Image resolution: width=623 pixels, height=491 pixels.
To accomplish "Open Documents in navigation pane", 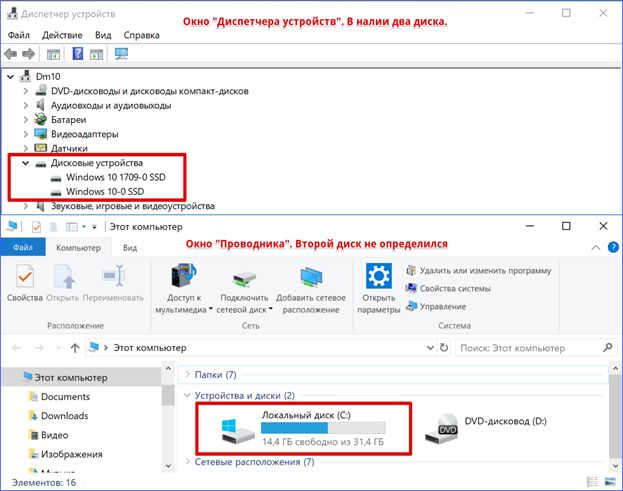I will [x=66, y=396].
